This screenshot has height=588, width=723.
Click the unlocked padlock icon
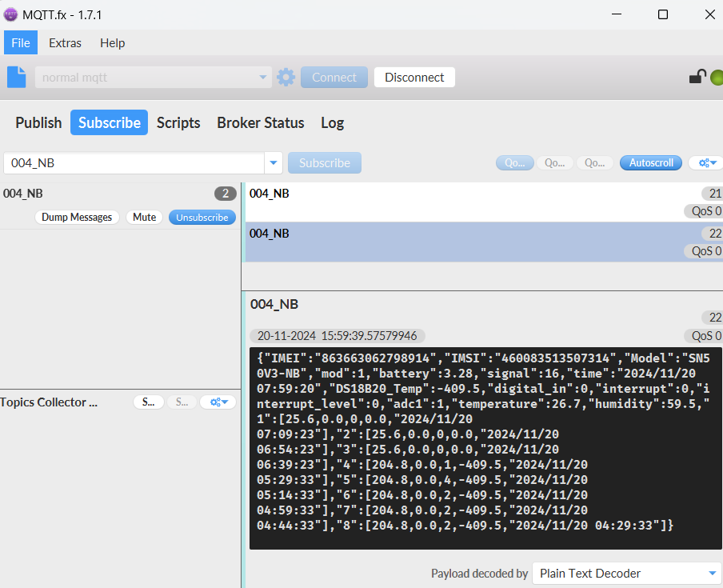pyautogui.click(x=697, y=77)
